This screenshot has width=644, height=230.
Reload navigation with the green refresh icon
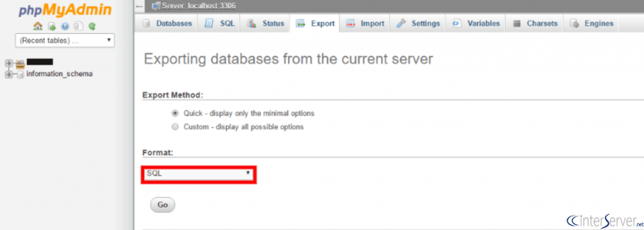[x=92, y=26]
